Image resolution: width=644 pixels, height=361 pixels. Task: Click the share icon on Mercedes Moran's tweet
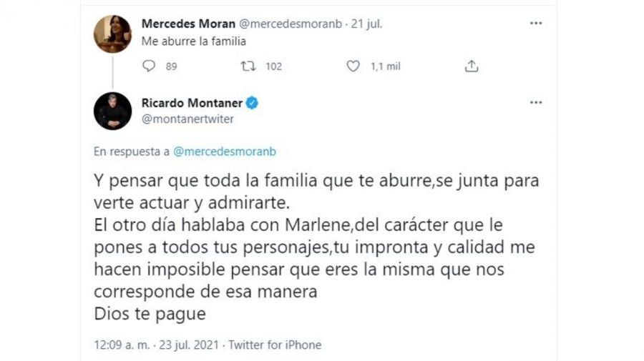(x=471, y=66)
